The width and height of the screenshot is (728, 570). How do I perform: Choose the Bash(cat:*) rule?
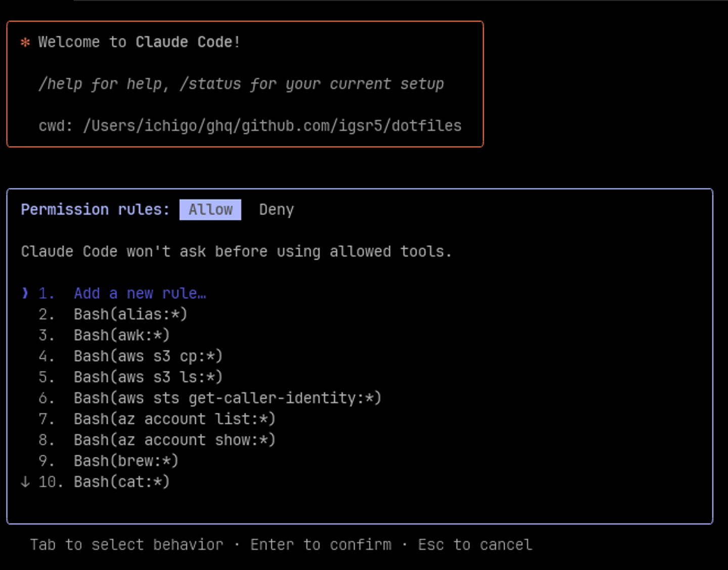pos(121,482)
